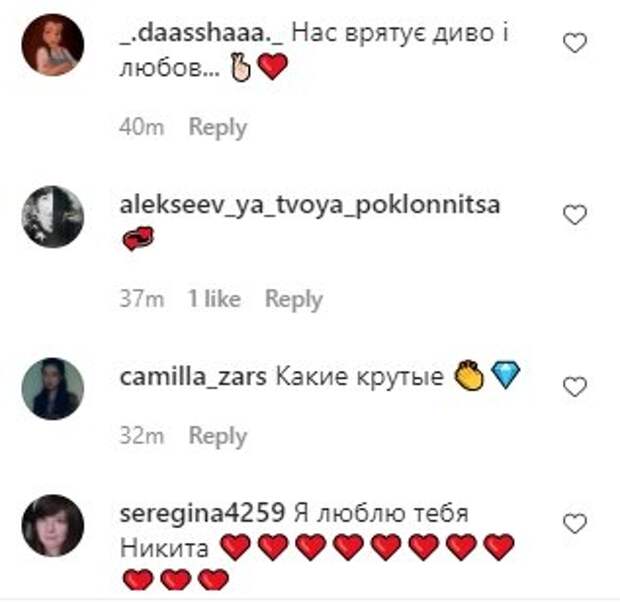This screenshot has height=602, width=620.
Task: Open the seregina4259 username link
Action: point(202,513)
